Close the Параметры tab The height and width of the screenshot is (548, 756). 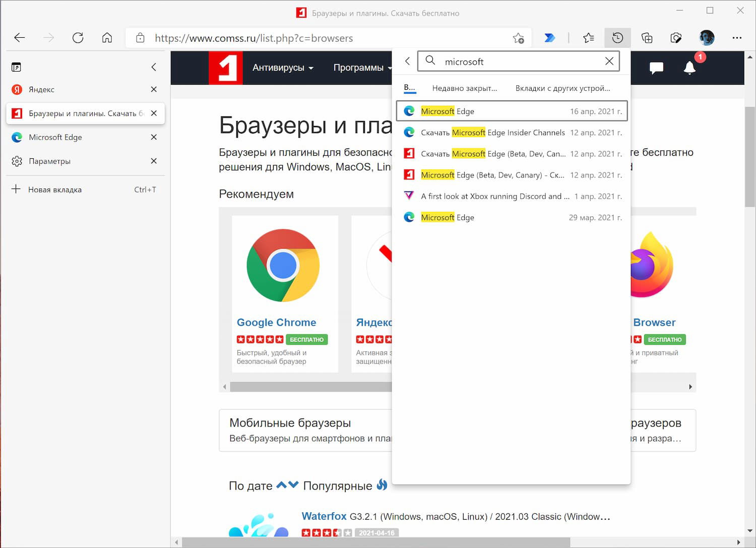coord(154,161)
